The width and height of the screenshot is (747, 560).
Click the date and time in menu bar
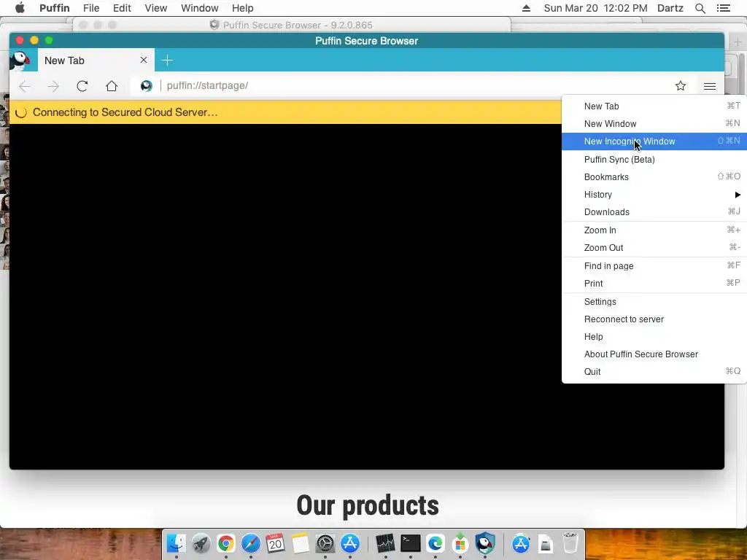point(595,8)
